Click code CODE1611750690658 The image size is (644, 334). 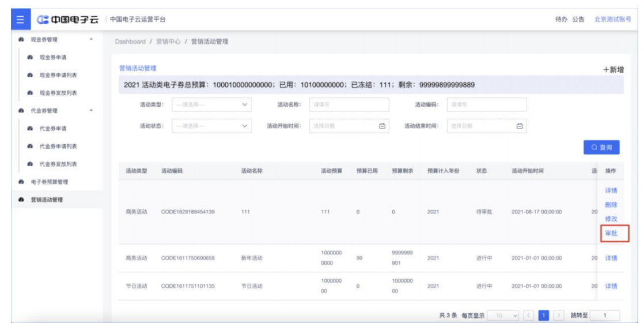click(x=188, y=258)
